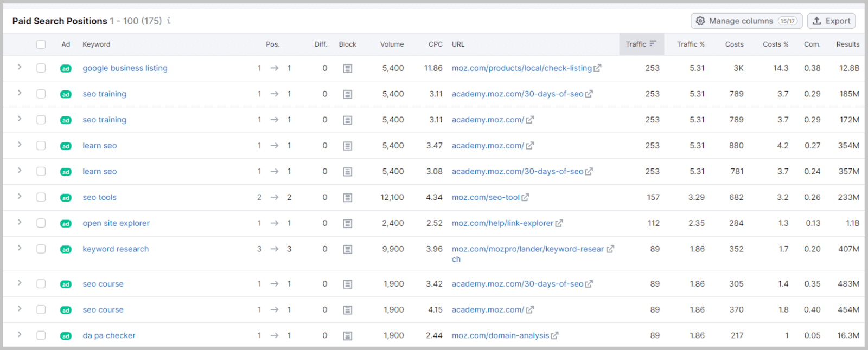Open external link icon in seo course 454M row
Image resolution: width=868 pixels, height=350 pixels.
pyautogui.click(x=529, y=310)
